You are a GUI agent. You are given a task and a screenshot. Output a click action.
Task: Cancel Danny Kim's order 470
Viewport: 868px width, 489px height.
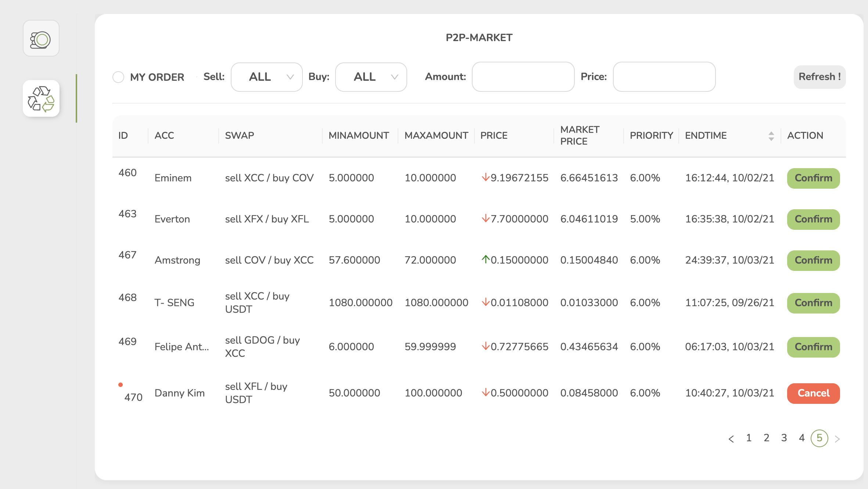[x=813, y=394]
